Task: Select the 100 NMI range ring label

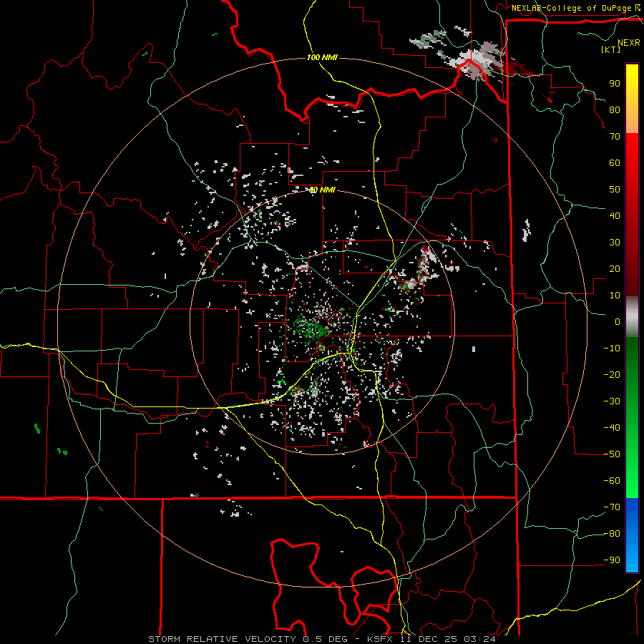Action: pos(322,57)
